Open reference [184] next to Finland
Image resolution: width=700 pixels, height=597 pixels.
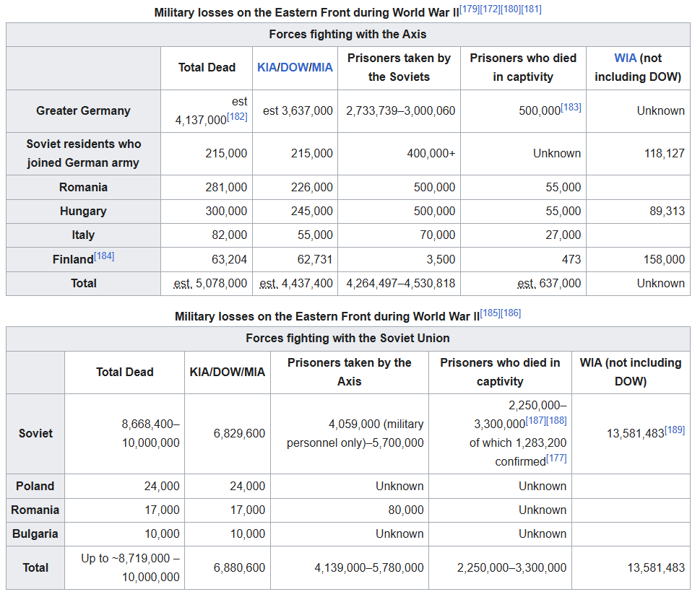click(x=104, y=256)
